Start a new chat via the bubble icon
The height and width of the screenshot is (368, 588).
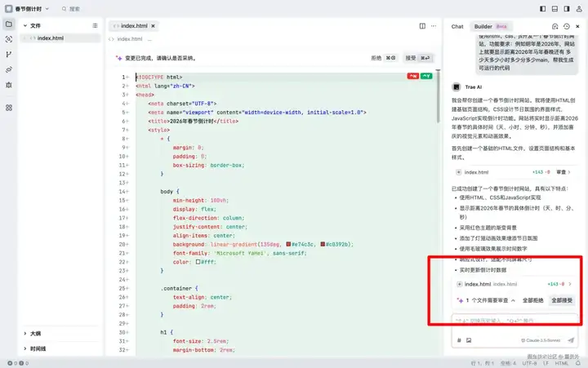555,26
